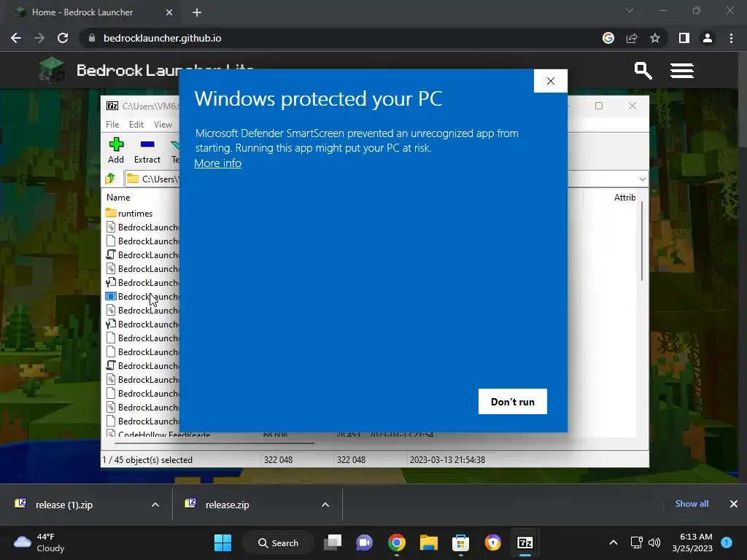This screenshot has width=747, height=560.
Task: Open the View menu in 7-Zip
Action: coord(163,124)
